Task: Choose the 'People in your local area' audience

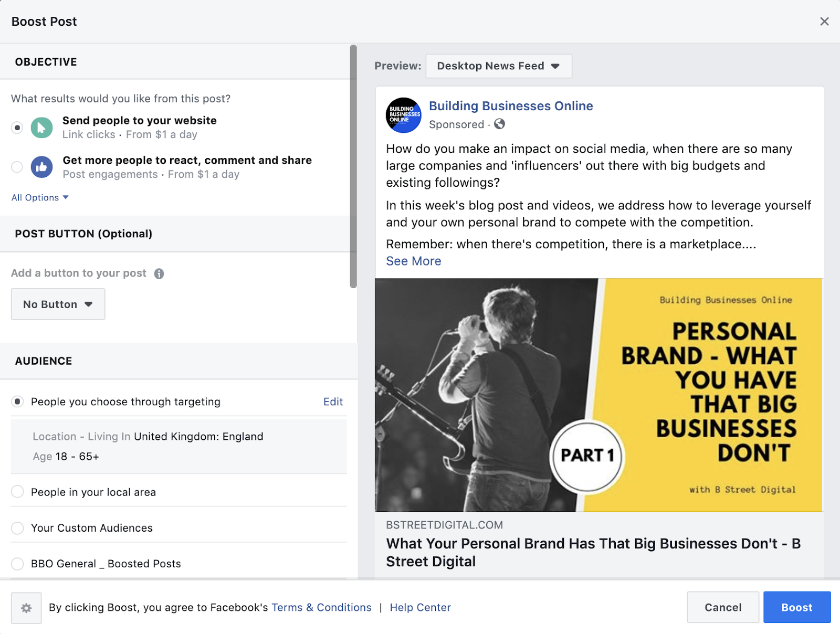Action: pos(17,492)
